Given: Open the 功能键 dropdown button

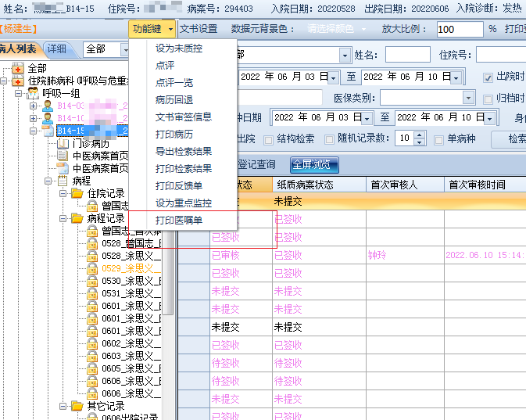Looking at the screenshot, I should click(x=152, y=29).
